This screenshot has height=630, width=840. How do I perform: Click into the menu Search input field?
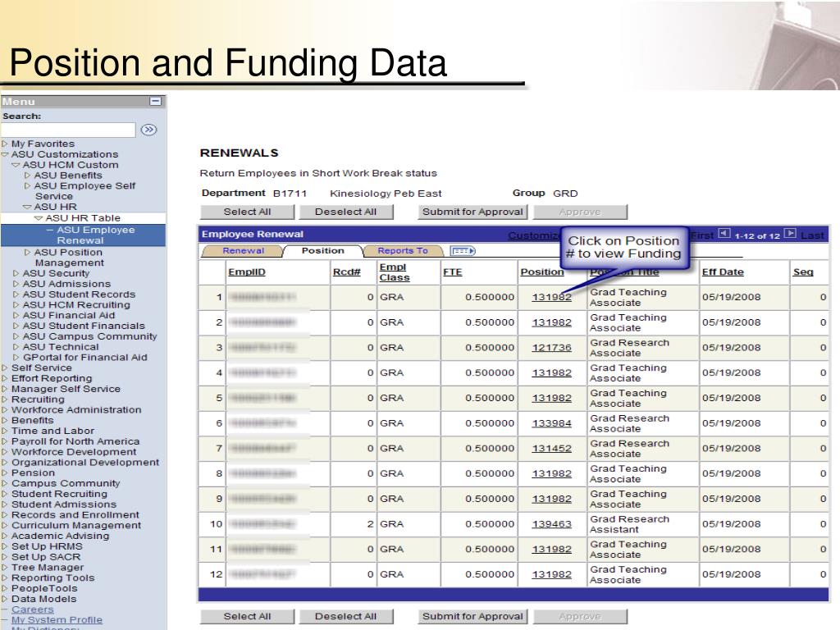point(68,130)
